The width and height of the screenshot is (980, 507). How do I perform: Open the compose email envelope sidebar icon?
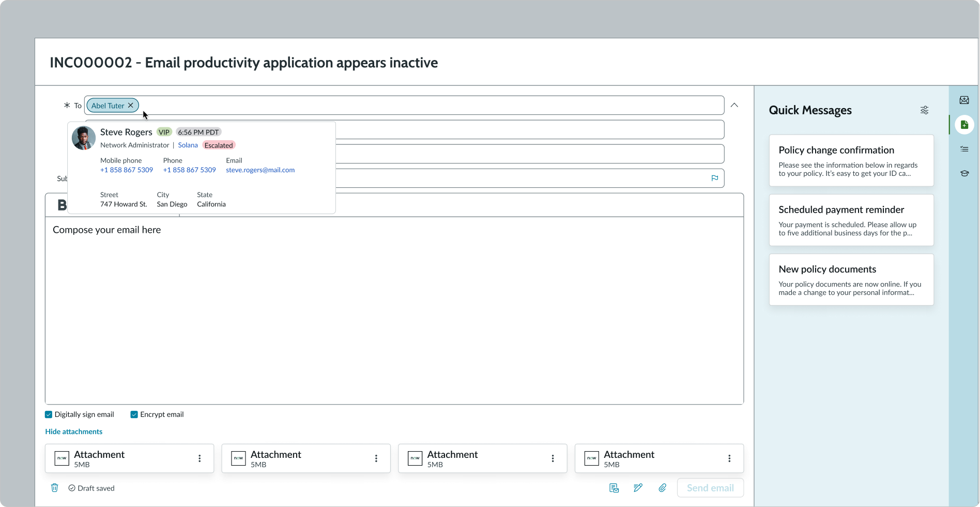tap(964, 100)
